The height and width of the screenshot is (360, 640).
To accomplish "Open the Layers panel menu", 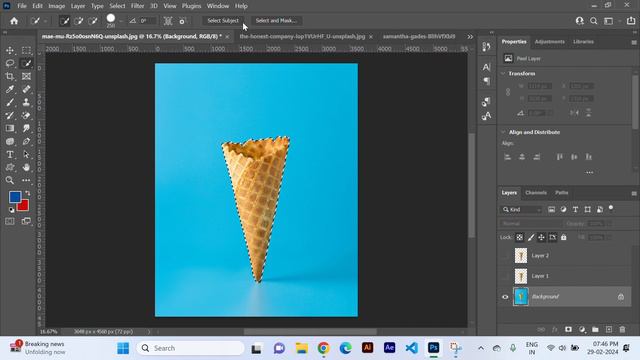I will [634, 193].
